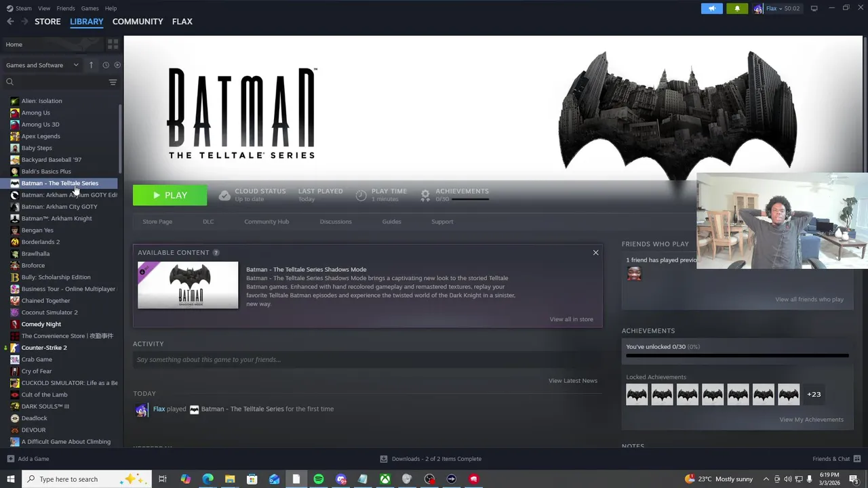
Task: Click the forward navigation arrow
Action: coord(24,22)
